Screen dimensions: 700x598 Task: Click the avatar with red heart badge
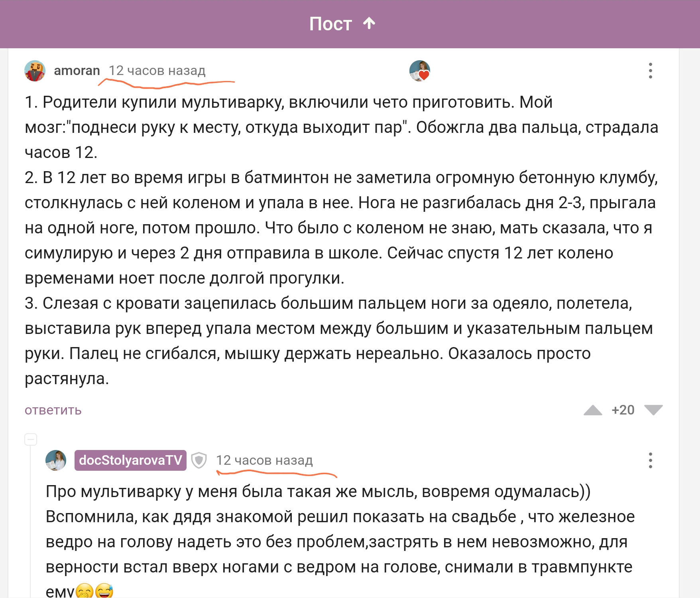tap(419, 71)
